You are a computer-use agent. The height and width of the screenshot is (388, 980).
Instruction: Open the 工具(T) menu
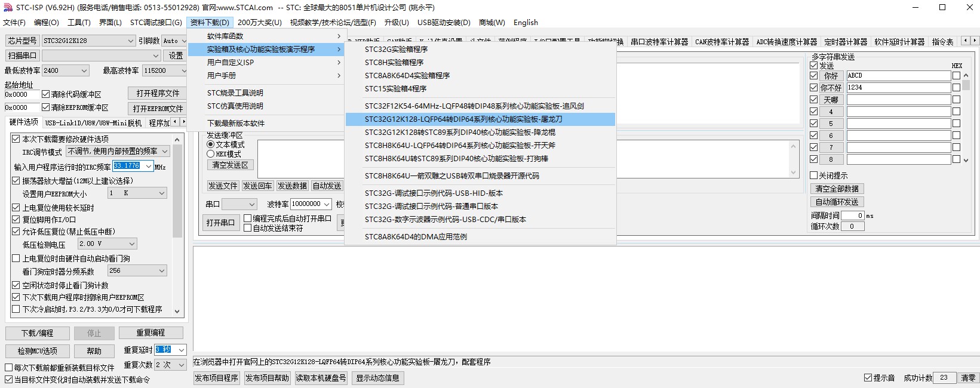tap(79, 23)
